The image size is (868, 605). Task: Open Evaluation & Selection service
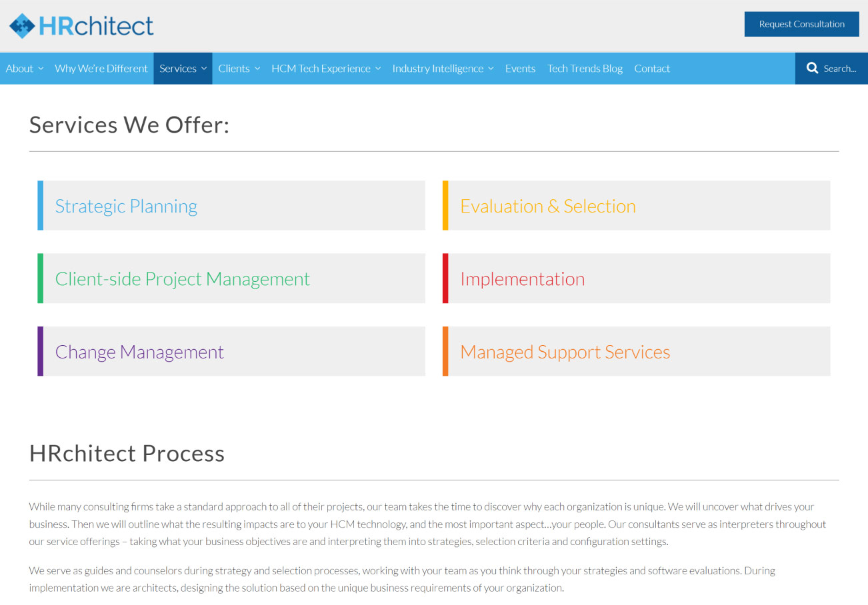(x=548, y=206)
